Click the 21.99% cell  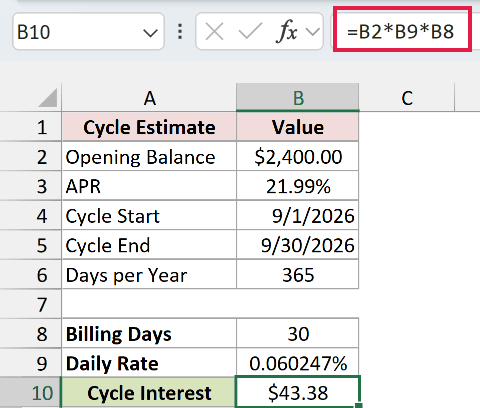pyautogui.click(x=298, y=186)
